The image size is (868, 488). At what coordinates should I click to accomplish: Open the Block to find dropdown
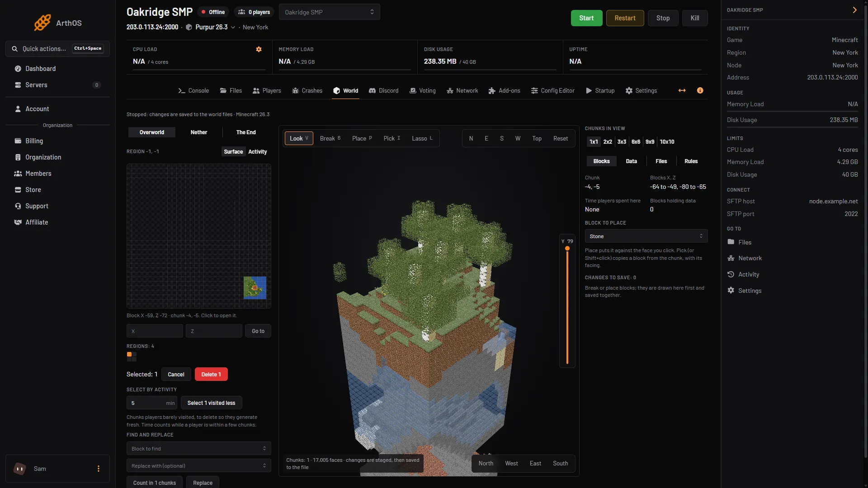[198, 449]
